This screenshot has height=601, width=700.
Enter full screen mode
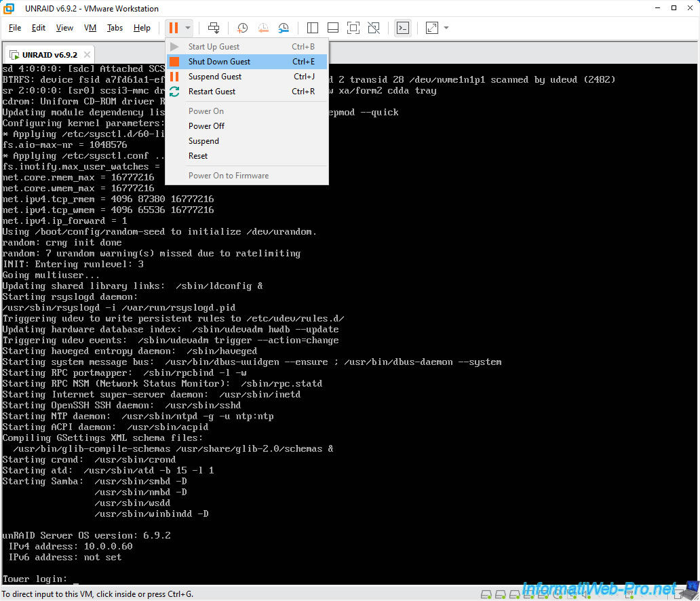tap(353, 28)
